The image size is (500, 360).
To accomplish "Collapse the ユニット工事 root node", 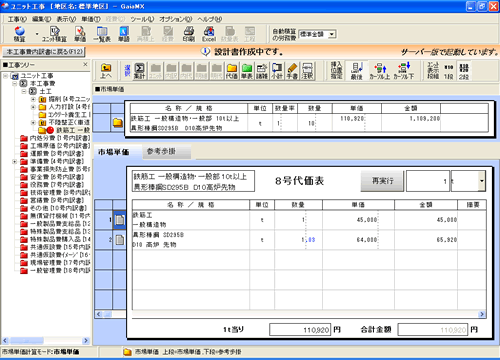I will [5, 76].
